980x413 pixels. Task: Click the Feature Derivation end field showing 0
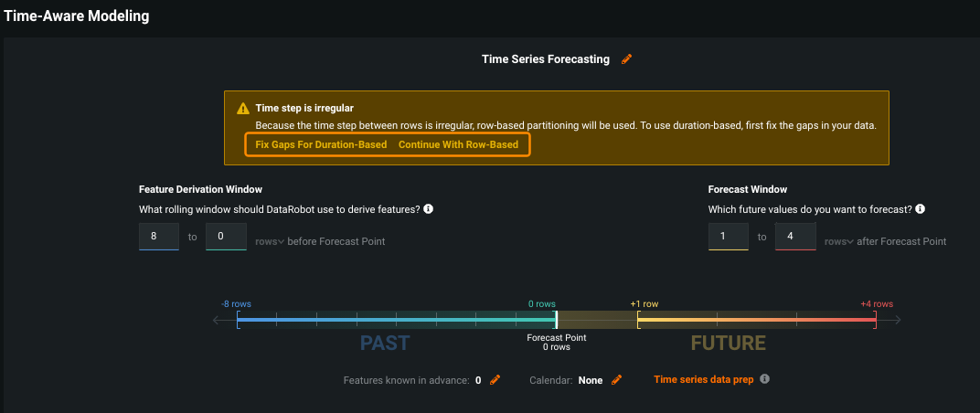tap(226, 237)
